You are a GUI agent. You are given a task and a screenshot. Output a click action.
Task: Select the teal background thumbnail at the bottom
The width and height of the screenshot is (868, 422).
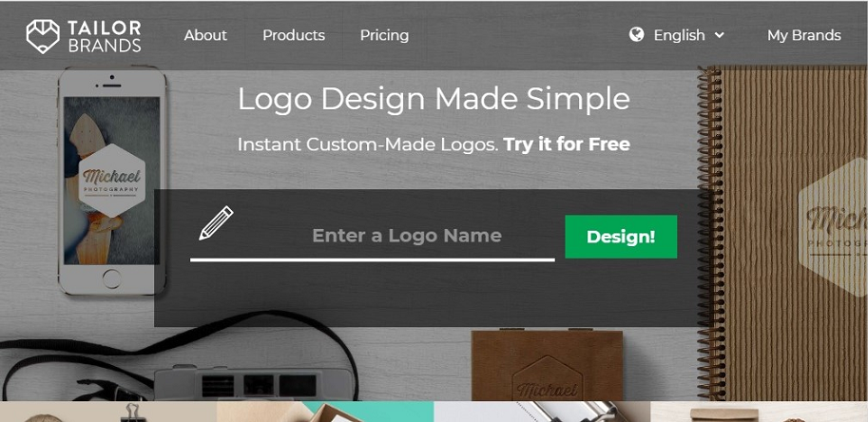click(x=325, y=412)
